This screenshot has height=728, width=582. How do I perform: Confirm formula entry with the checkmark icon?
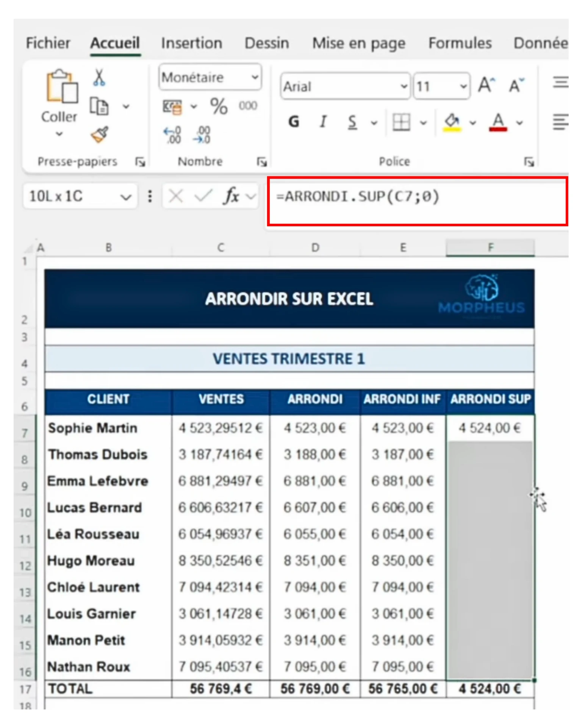203,196
